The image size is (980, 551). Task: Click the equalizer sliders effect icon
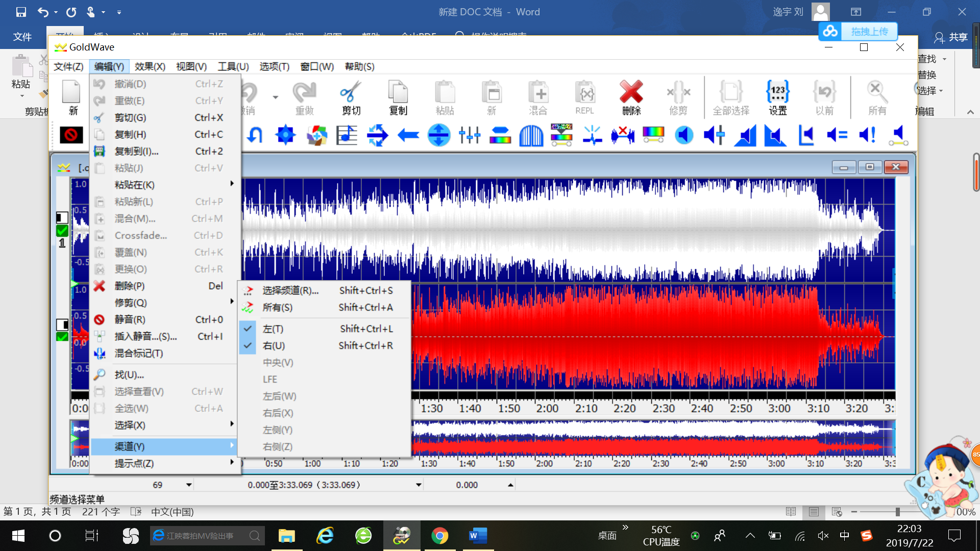[469, 135]
